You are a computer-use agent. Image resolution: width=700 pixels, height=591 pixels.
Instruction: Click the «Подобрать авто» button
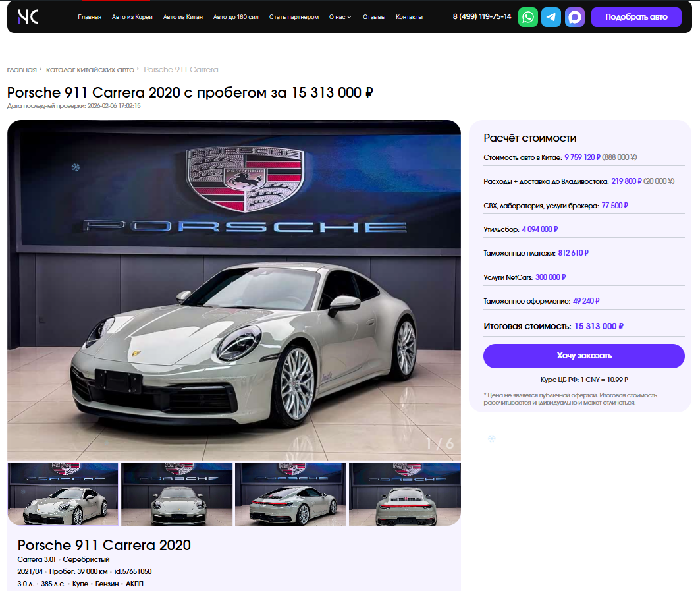point(635,17)
